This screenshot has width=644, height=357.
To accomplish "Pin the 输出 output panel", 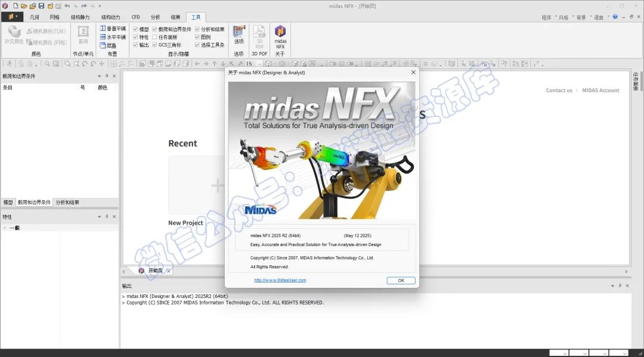I will pyautogui.click(x=620, y=285).
